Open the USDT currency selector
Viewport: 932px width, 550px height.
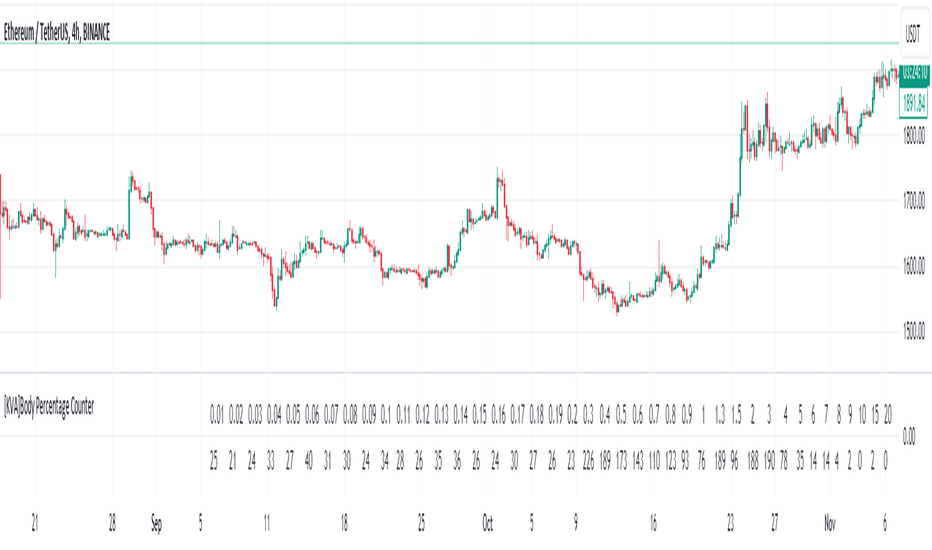point(913,33)
